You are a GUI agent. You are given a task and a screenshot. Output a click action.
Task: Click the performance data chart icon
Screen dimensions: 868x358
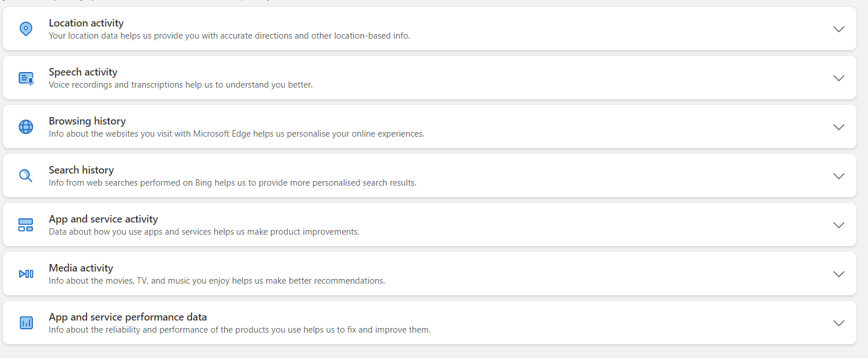[x=26, y=323]
